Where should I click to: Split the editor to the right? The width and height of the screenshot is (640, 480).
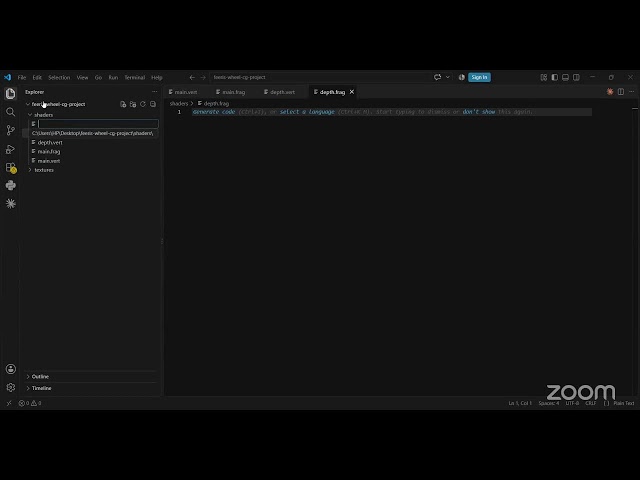point(621,92)
